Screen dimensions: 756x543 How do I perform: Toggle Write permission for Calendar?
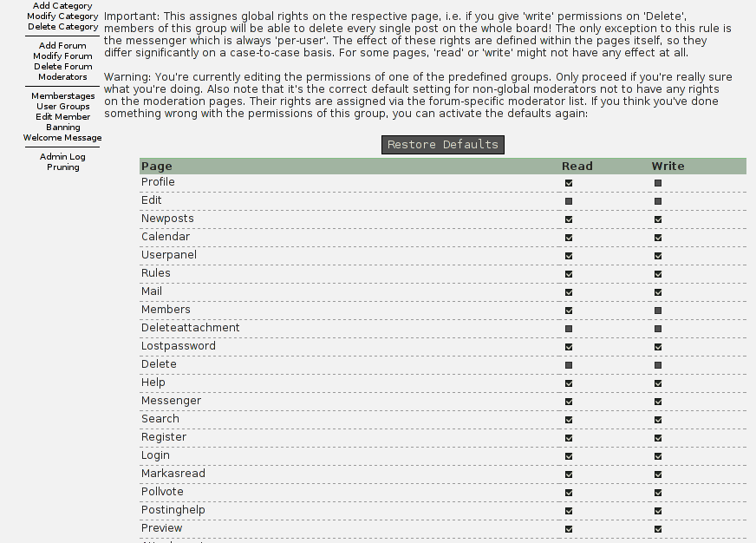point(659,238)
